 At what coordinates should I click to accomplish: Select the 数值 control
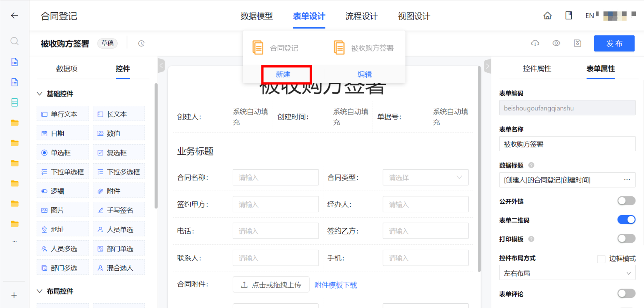[119, 133]
